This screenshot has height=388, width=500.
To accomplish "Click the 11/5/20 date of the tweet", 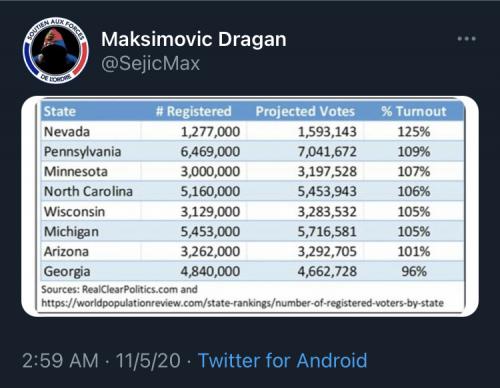I will pyautogui.click(x=148, y=360).
